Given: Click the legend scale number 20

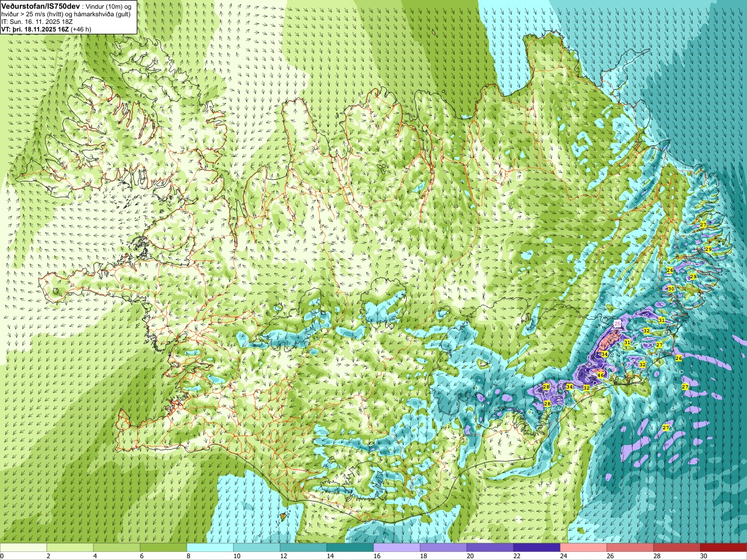Looking at the screenshot, I should (x=470, y=556).
